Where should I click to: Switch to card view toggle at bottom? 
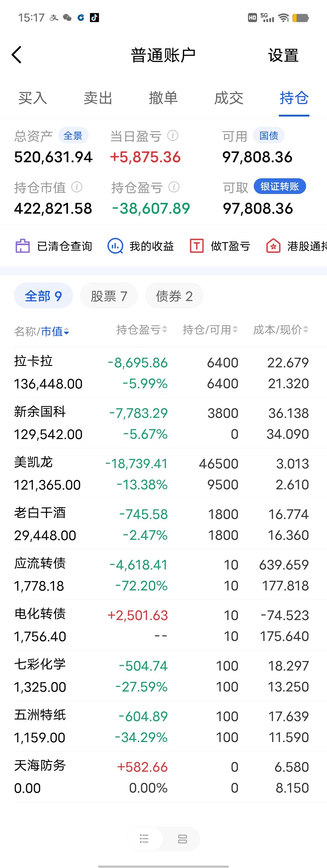point(182,839)
